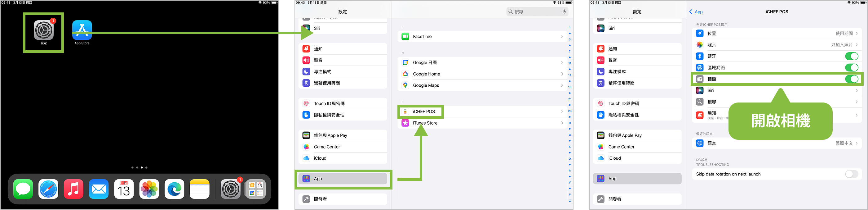Disable the 區域網路 local network switch

pyautogui.click(x=852, y=67)
